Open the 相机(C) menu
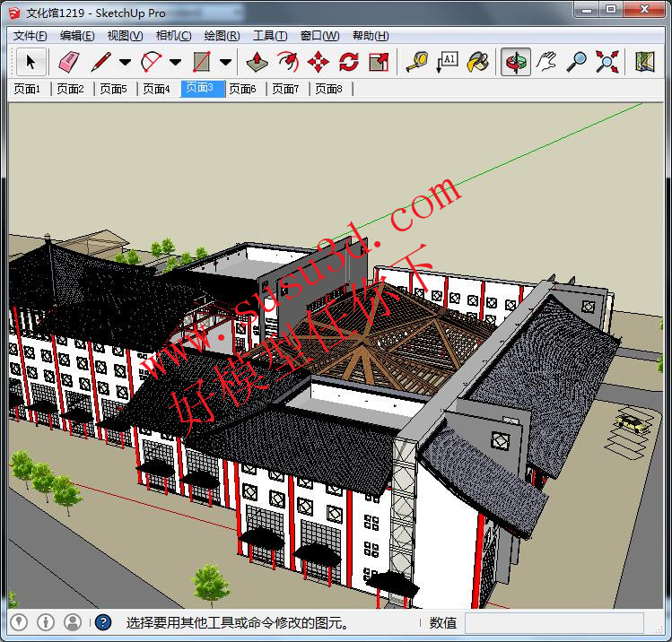 tap(173, 36)
